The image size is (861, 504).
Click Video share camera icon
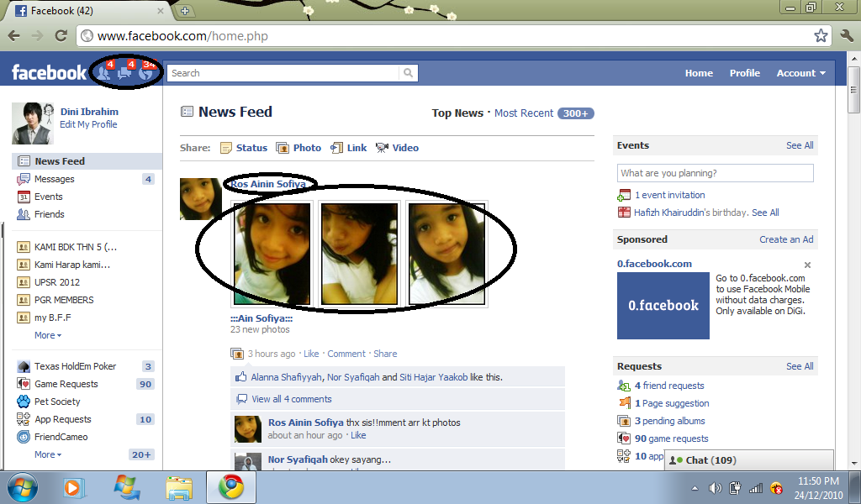(x=382, y=148)
